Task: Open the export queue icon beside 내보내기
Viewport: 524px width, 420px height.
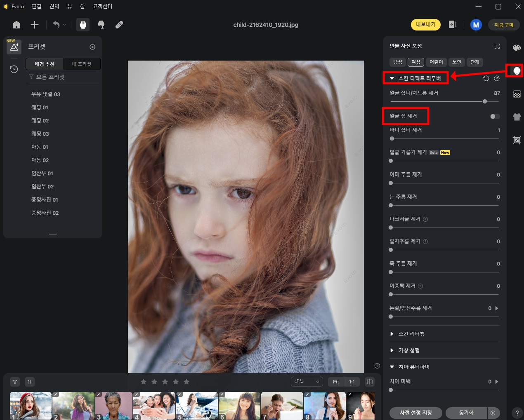Action: tap(452, 25)
